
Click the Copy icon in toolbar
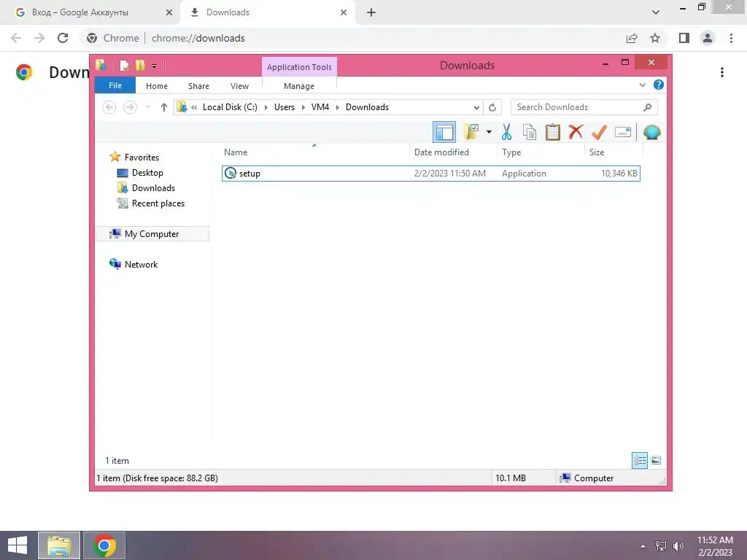pos(530,132)
